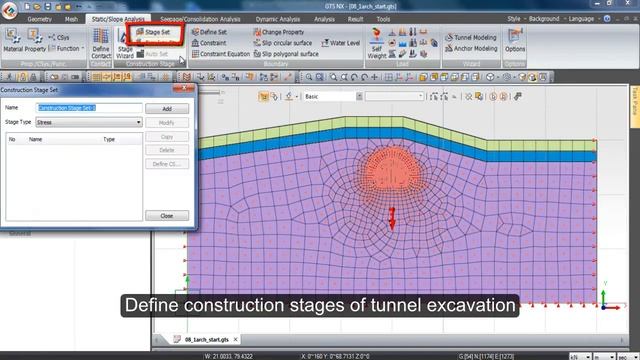Image resolution: width=640 pixels, height=360 pixels.
Task: Click the Delete button in dialog
Action: coord(167,150)
